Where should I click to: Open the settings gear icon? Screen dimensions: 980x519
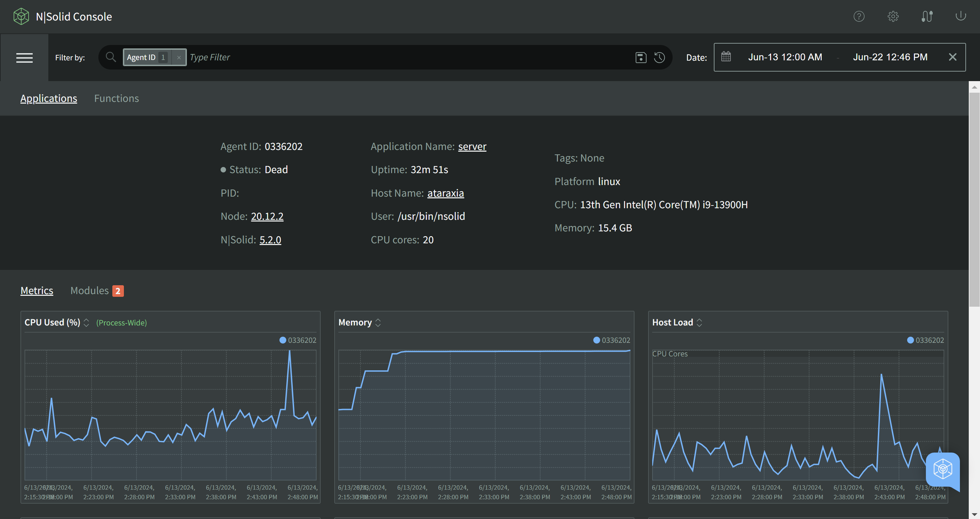(893, 16)
